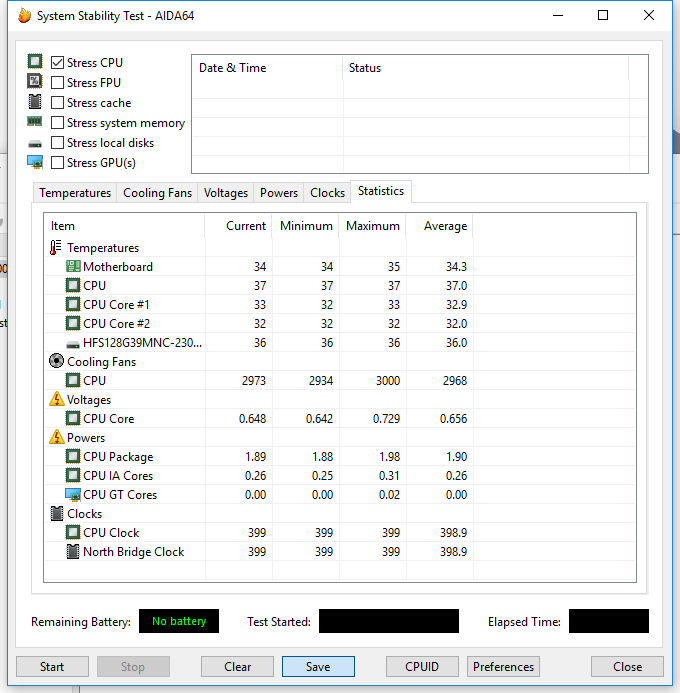This screenshot has width=680, height=693.
Task: Enable the Stress cache checkbox
Action: click(57, 103)
